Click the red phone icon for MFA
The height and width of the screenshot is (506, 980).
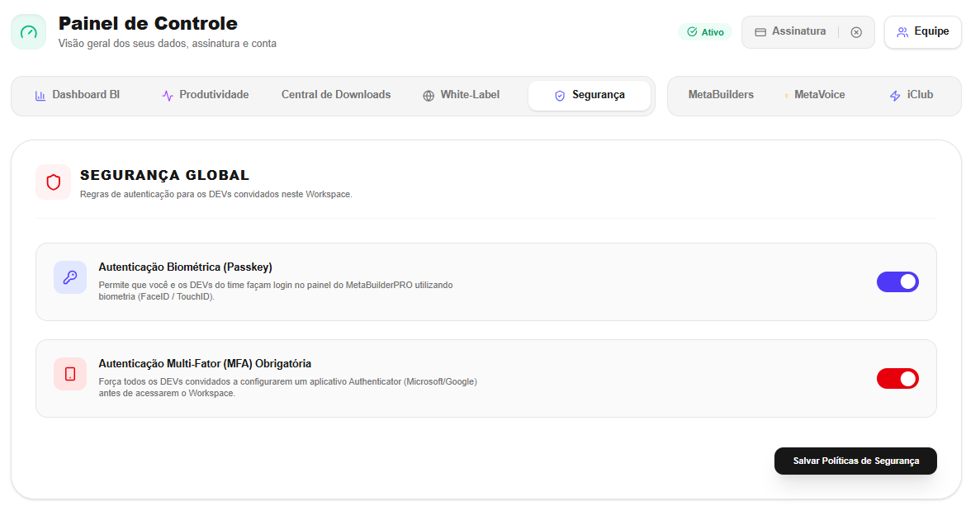point(70,374)
